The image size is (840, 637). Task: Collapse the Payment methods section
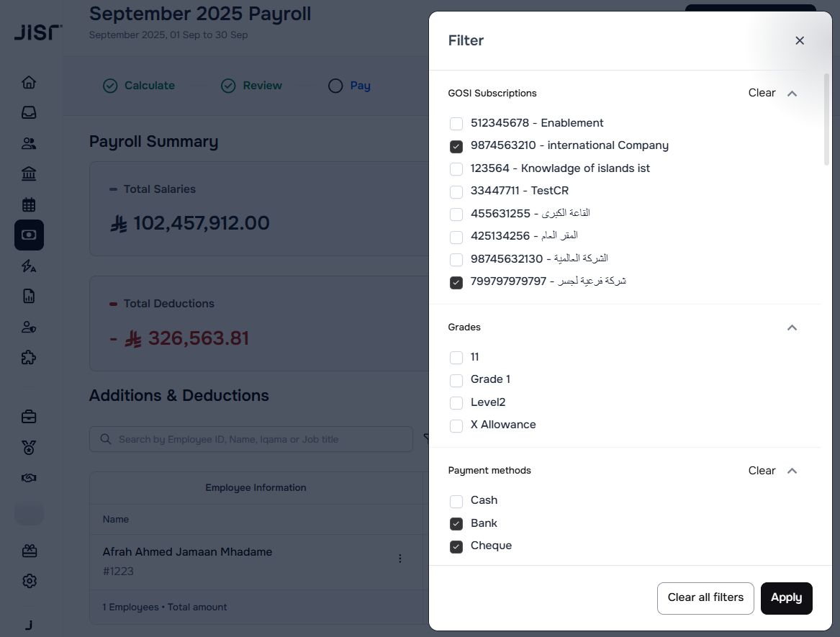792,471
